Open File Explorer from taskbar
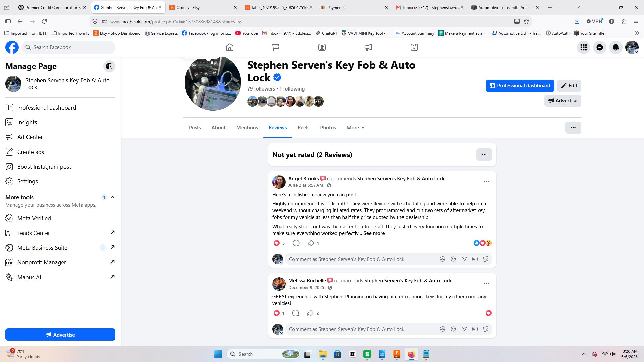 323,354
